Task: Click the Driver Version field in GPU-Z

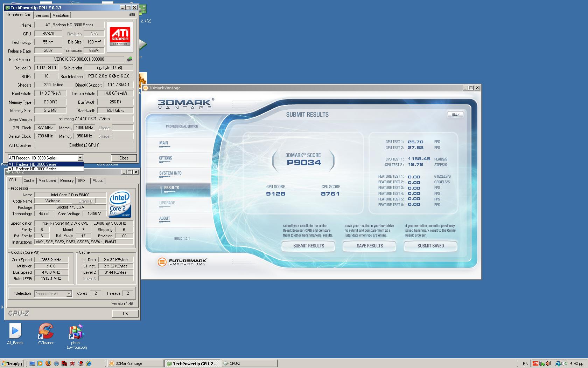Action: [x=84, y=119]
